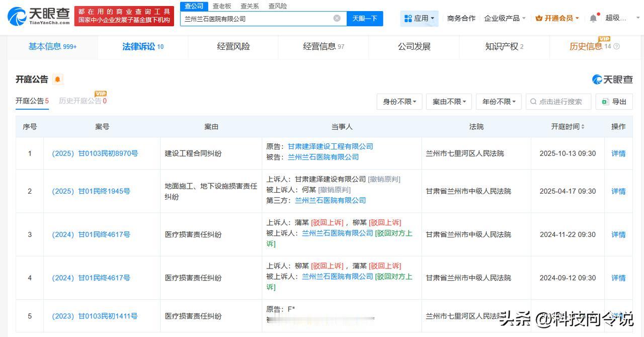Expand the 企业级产品 menu
Screen dimensions: 644x337
tap(505, 18)
